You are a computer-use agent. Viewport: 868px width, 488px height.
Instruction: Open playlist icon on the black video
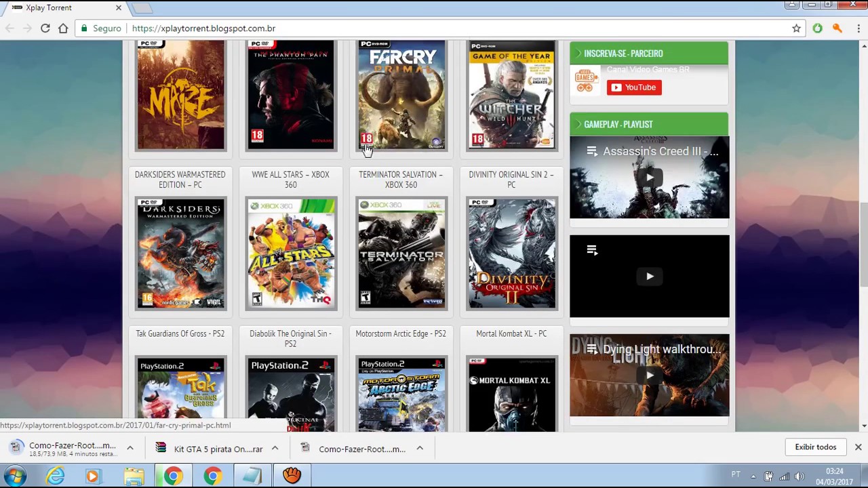pos(592,251)
